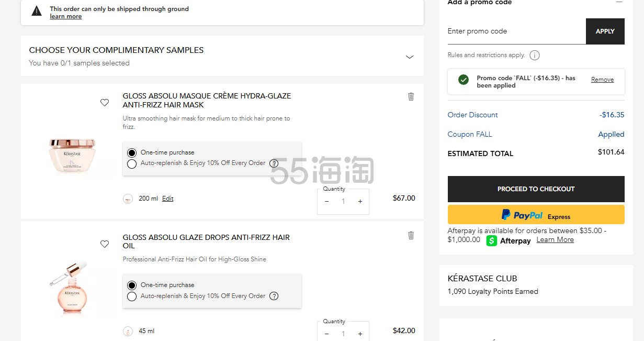Click the samples selected count text
The image size is (644, 341).
point(79,63)
